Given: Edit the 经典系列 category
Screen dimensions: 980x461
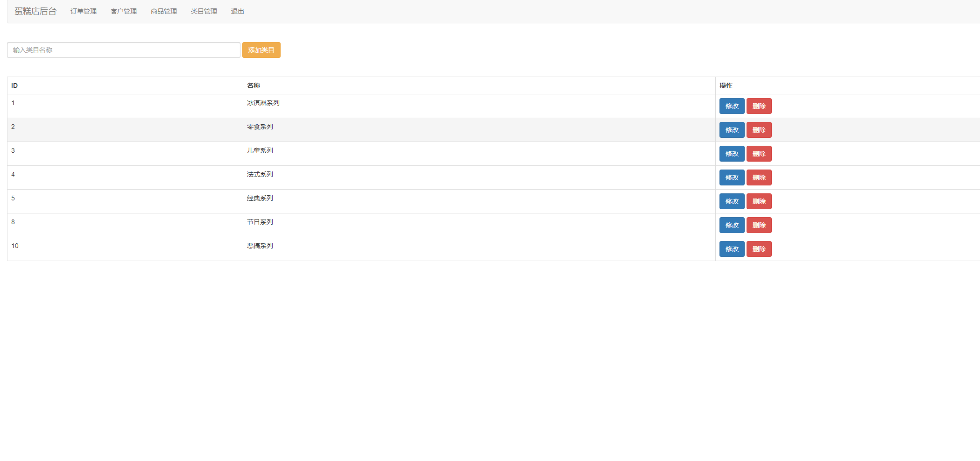Looking at the screenshot, I should click(732, 201).
